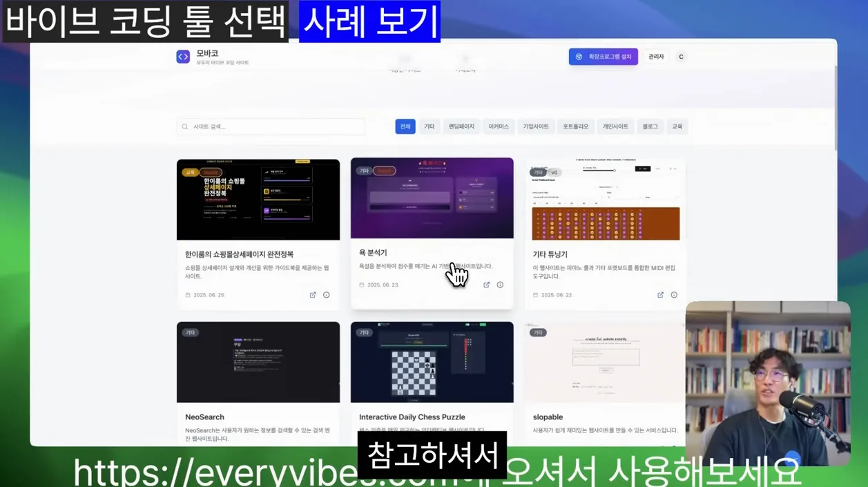
Task: Show info icon for 욕 분석기 card
Action: click(x=500, y=285)
